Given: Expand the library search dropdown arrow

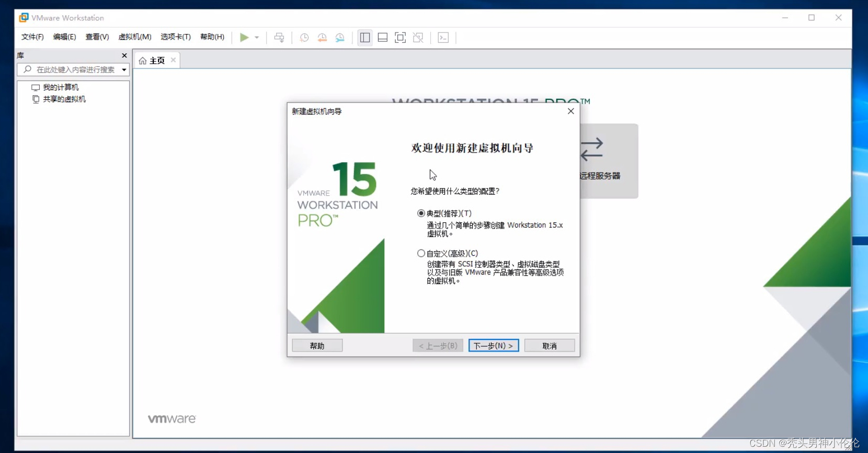Looking at the screenshot, I should pos(124,70).
